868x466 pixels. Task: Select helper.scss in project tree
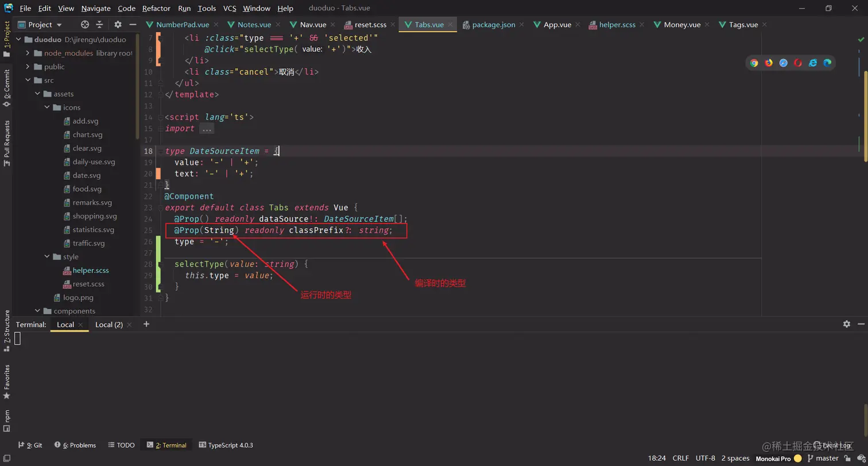click(91, 270)
